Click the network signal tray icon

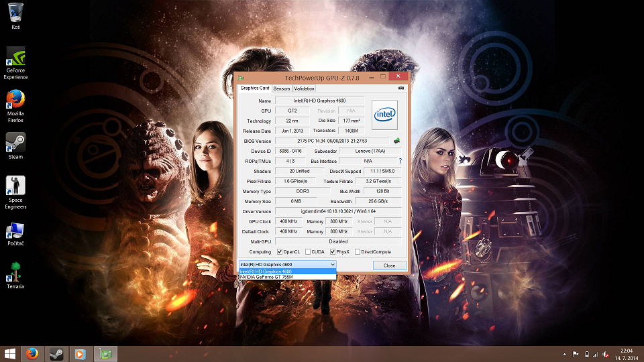[x=596, y=354]
